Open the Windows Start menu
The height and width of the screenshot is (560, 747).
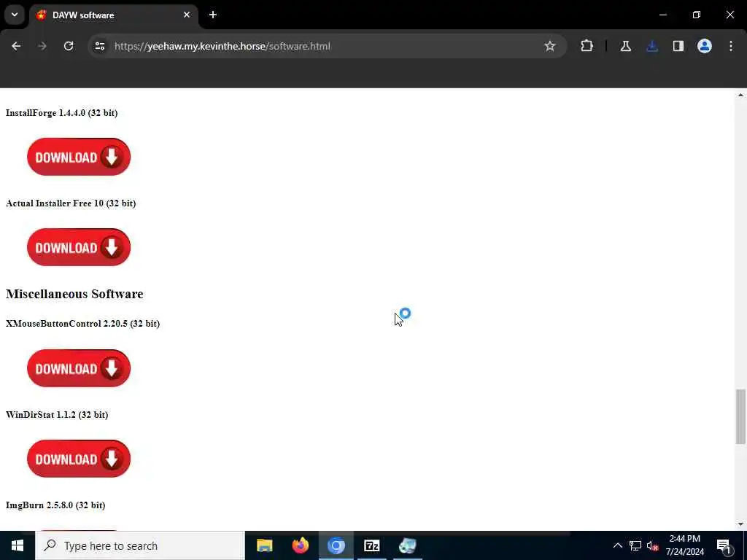coord(18,545)
